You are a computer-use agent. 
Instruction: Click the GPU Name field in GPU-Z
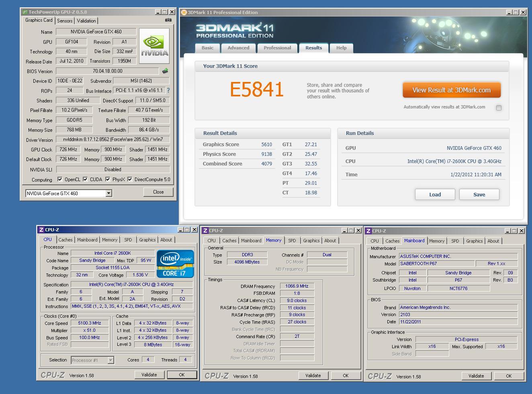pos(96,32)
